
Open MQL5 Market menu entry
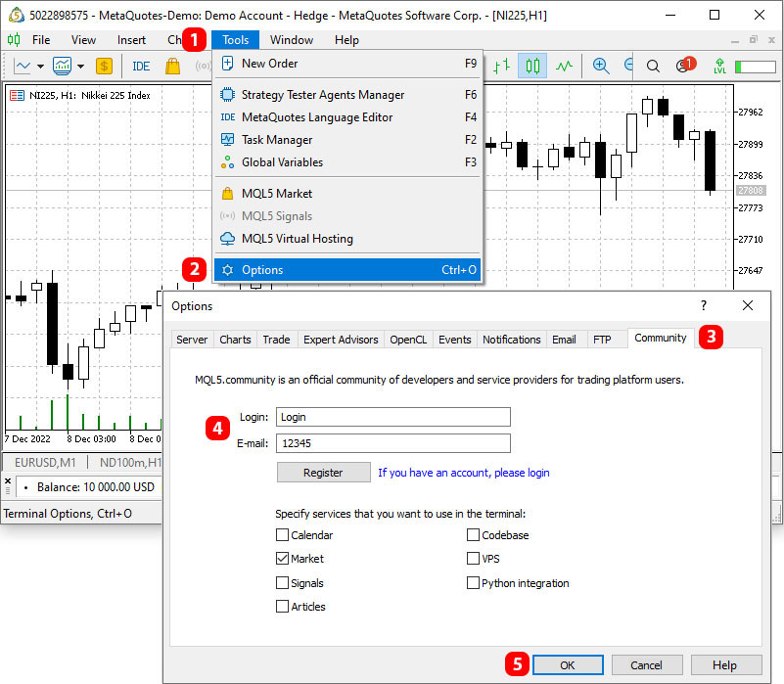[x=348, y=194]
